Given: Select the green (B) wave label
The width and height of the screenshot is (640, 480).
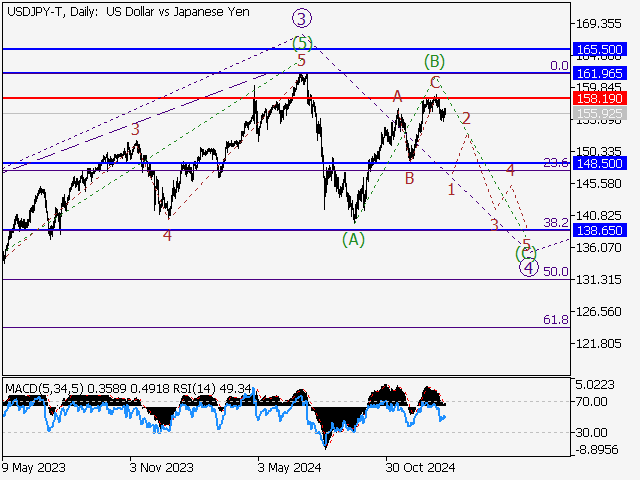Looking at the screenshot, I should (x=433, y=61).
